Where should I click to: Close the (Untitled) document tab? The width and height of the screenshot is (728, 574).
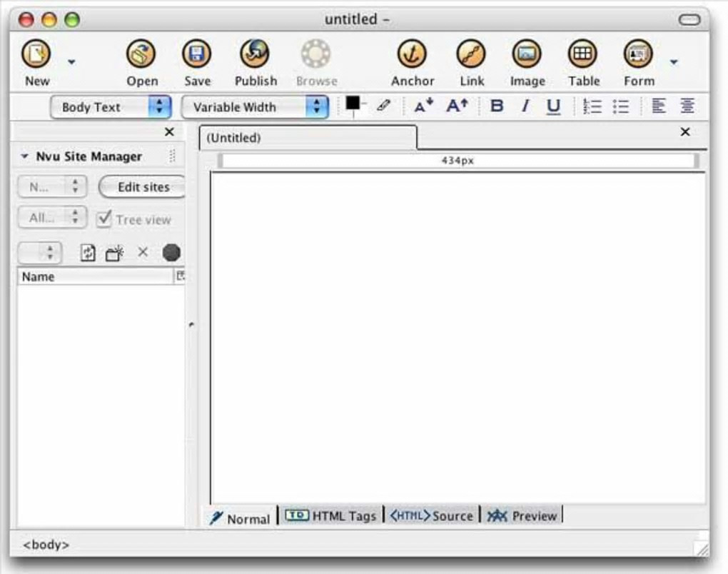685,132
